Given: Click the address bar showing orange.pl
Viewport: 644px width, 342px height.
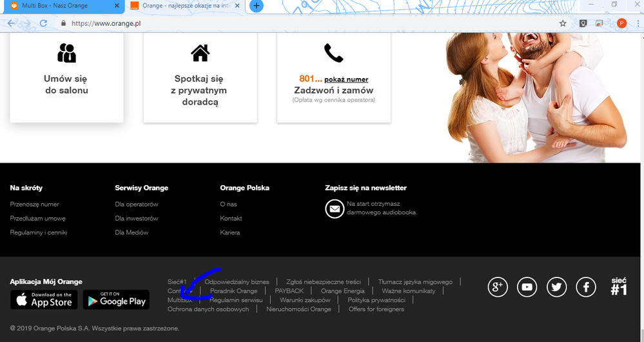Looking at the screenshot, I should click(x=290, y=23).
